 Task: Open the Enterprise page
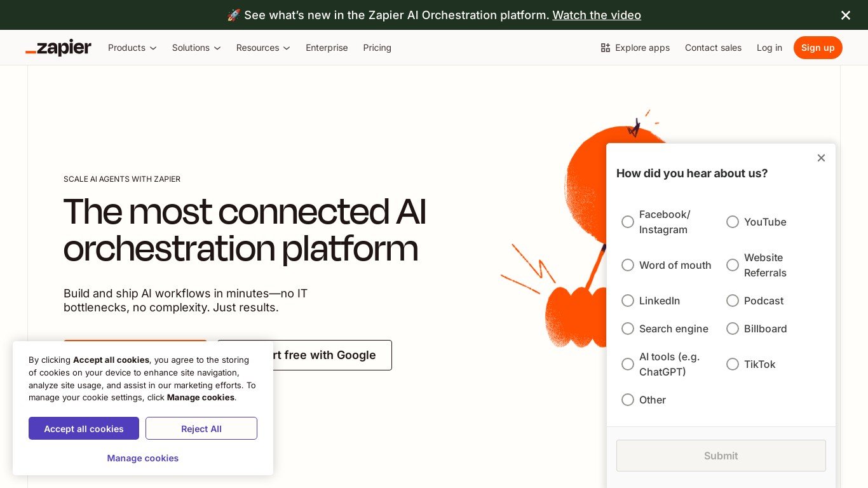click(327, 48)
